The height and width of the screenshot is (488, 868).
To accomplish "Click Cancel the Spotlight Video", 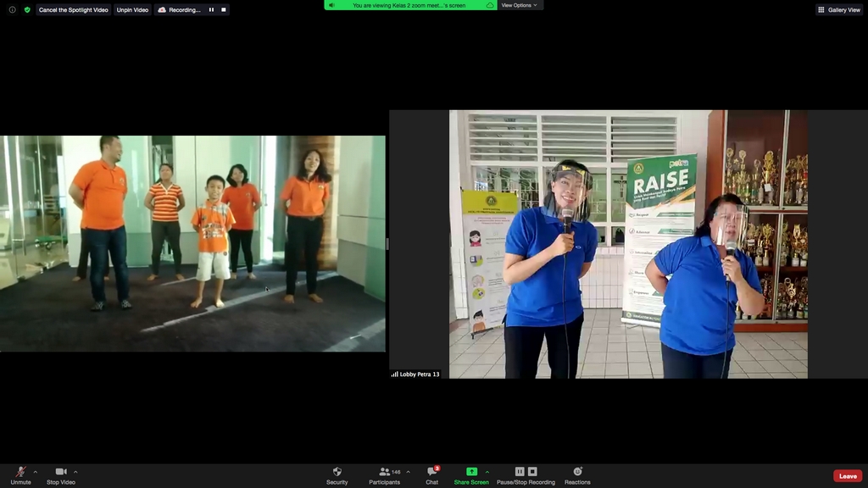I will [x=73, y=9].
